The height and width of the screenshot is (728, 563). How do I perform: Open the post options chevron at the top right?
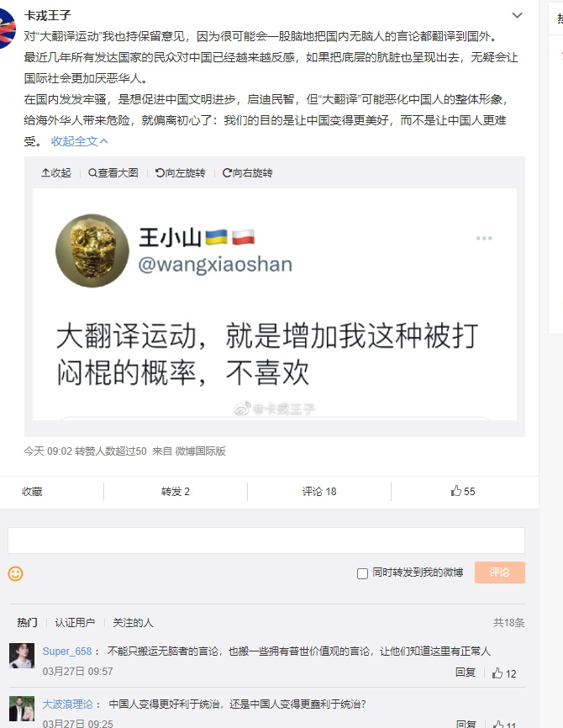517,15
